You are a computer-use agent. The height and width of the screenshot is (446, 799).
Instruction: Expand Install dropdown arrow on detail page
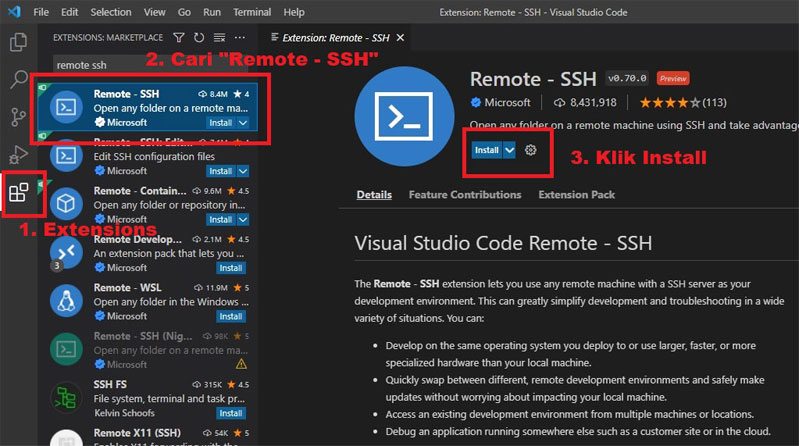coord(509,150)
